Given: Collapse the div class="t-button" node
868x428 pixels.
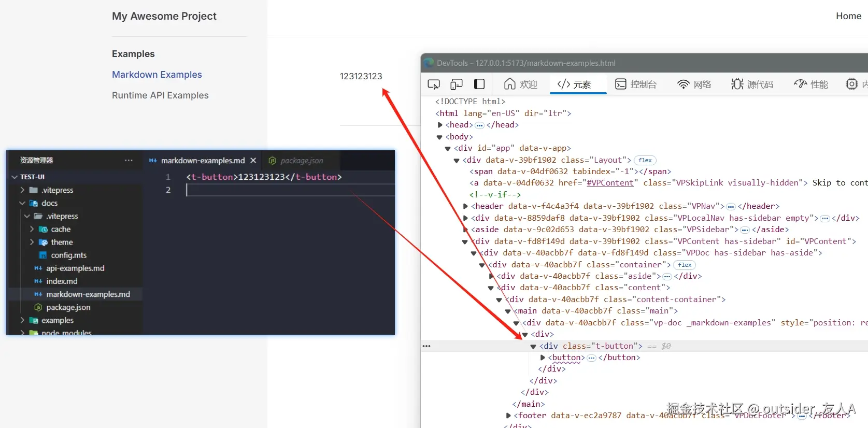Looking at the screenshot, I should coord(533,346).
